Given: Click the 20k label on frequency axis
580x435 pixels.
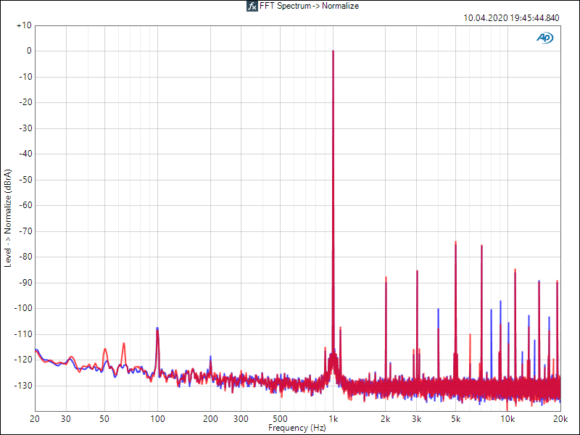Looking at the screenshot, I should 560,419.
